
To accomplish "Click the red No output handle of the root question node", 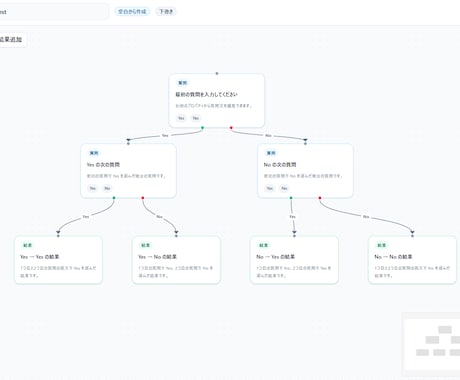I will pyautogui.click(x=231, y=128).
